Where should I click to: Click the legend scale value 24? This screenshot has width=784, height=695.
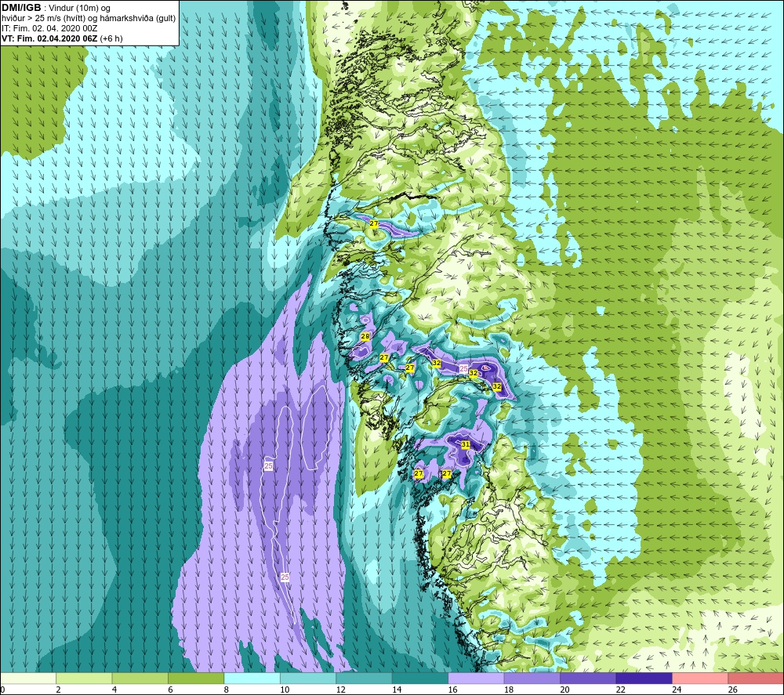pos(677,690)
